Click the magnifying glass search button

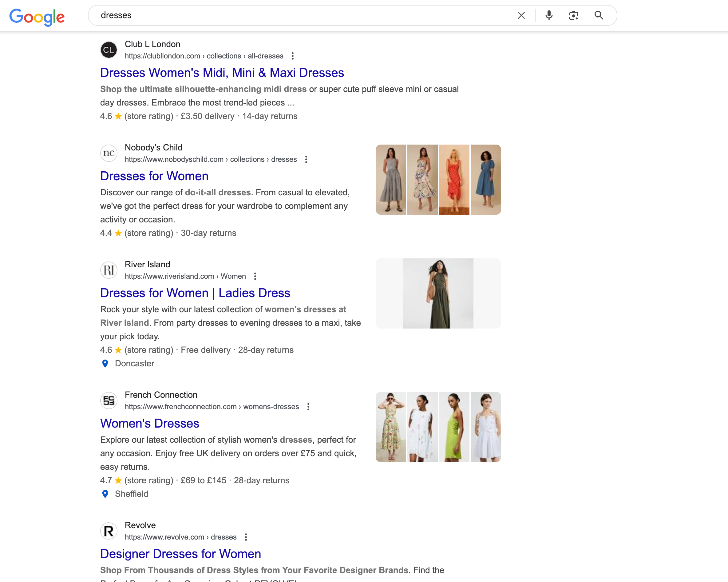[599, 16]
